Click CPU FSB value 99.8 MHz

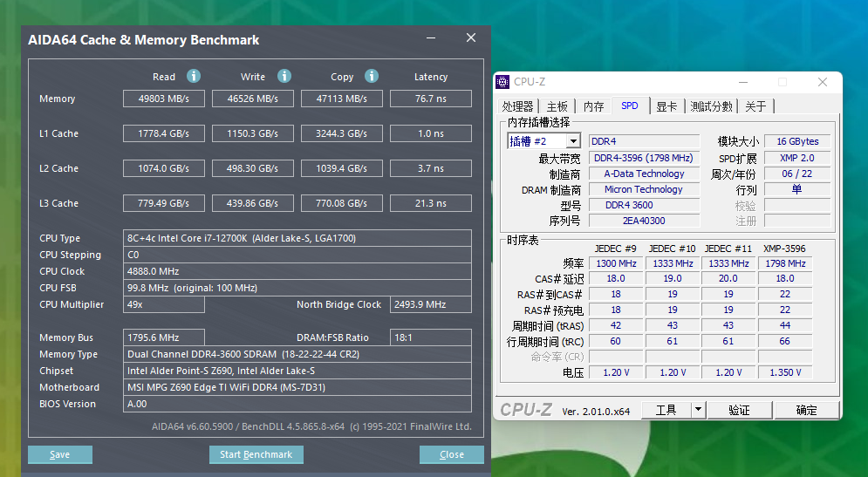pyautogui.click(x=297, y=288)
